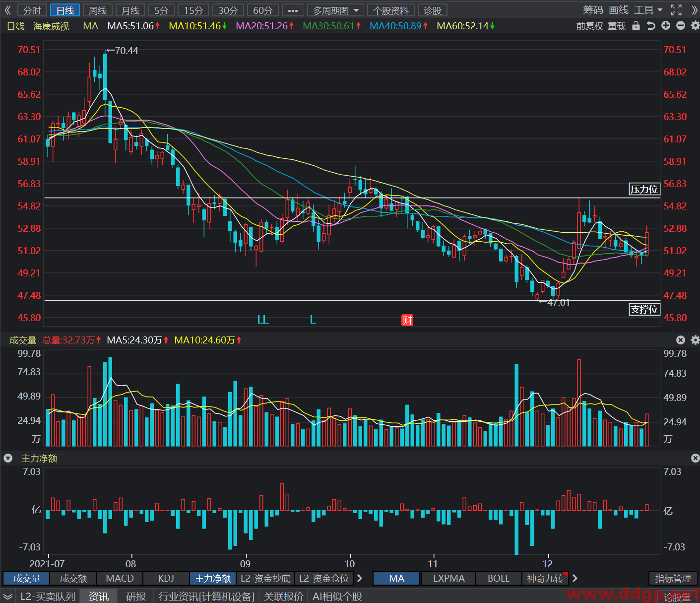This screenshot has width=700, height=603.
Task: Click the 指标管理 button
Action: (x=673, y=578)
